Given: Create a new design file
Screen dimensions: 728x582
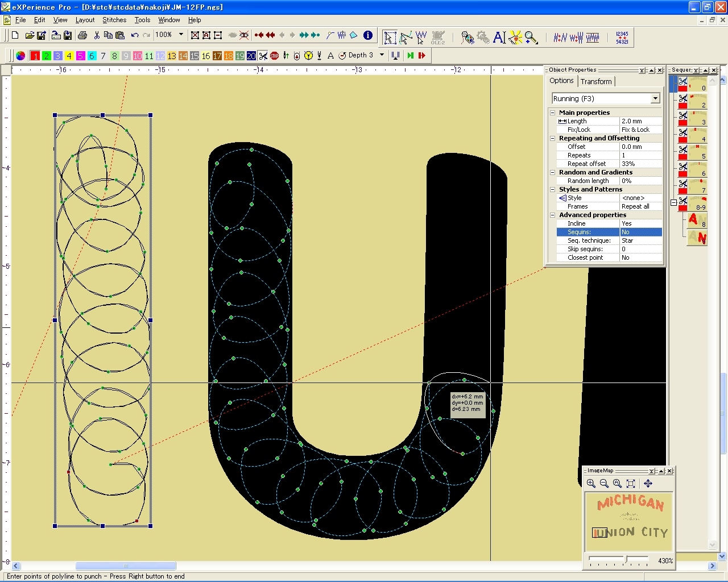Looking at the screenshot, I should point(15,35).
